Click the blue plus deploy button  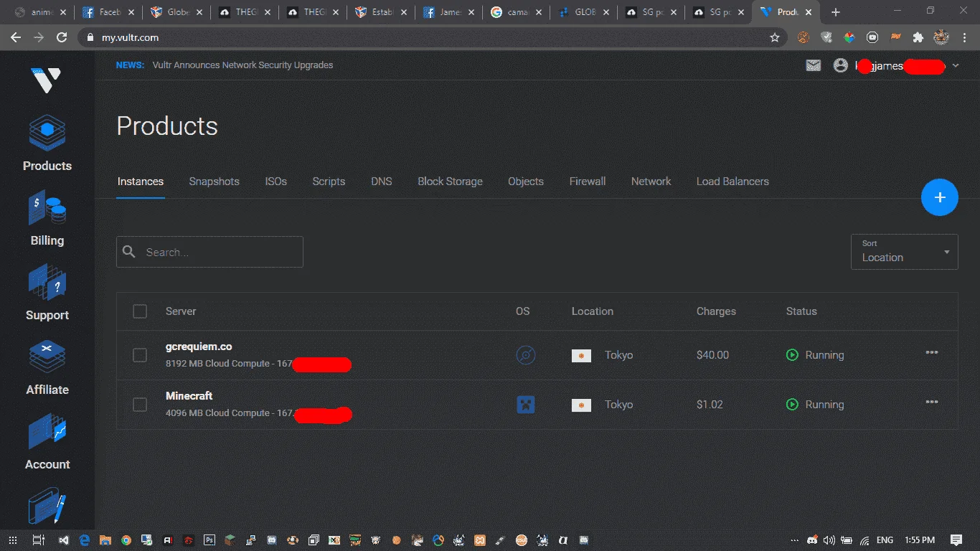pos(940,197)
